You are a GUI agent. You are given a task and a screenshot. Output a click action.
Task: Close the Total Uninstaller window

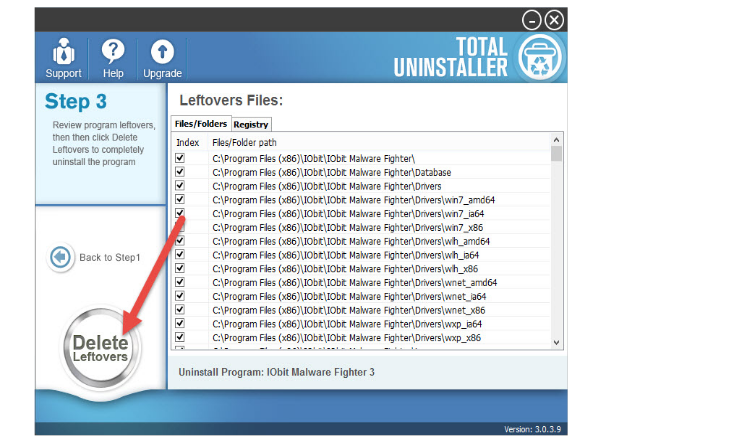554,20
